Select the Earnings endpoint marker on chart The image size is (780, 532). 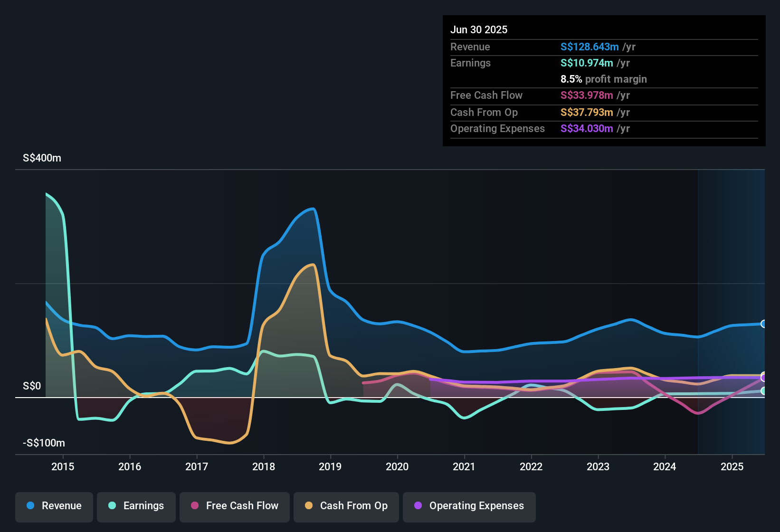click(764, 391)
